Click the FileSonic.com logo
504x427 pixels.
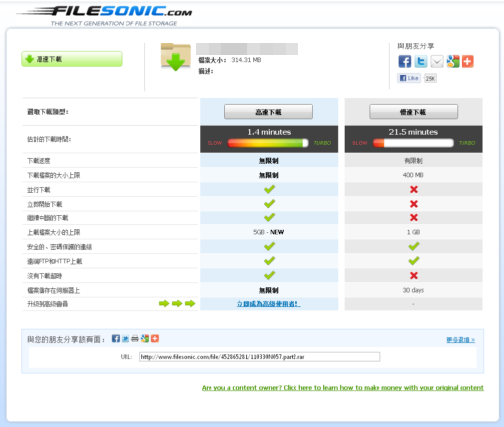coord(105,15)
